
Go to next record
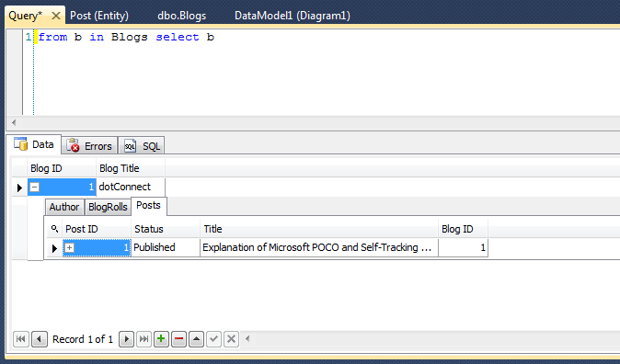point(126,339)
